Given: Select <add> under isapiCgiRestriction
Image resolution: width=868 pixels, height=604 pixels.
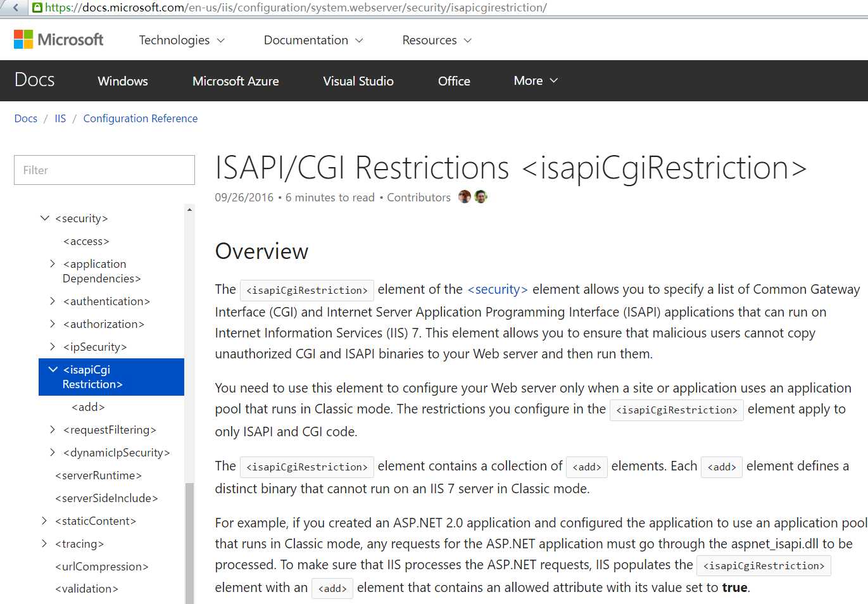Looking at the screenshot, I should coord(88,407).
